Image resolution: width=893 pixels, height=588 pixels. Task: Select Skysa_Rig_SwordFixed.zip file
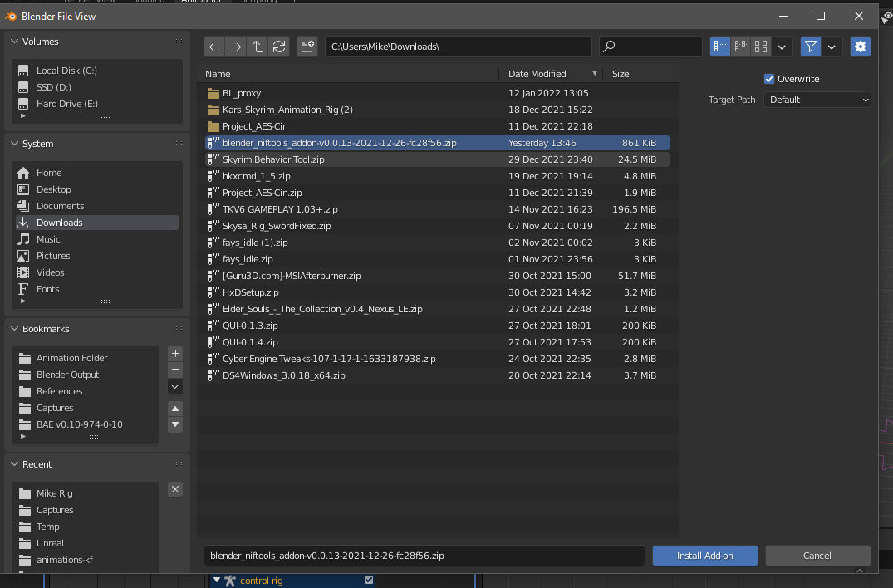(438, 226)
